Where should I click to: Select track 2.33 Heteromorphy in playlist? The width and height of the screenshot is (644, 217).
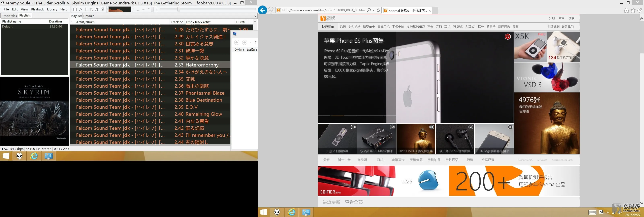pyautogui.click(x=150, y=65)
